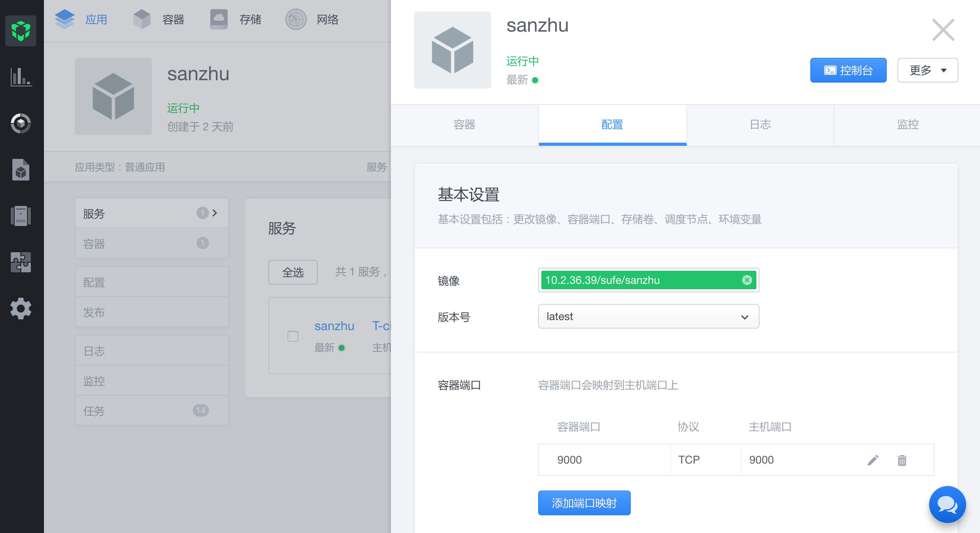Select 发布 in left menu
980x533 pixels.
152,312
